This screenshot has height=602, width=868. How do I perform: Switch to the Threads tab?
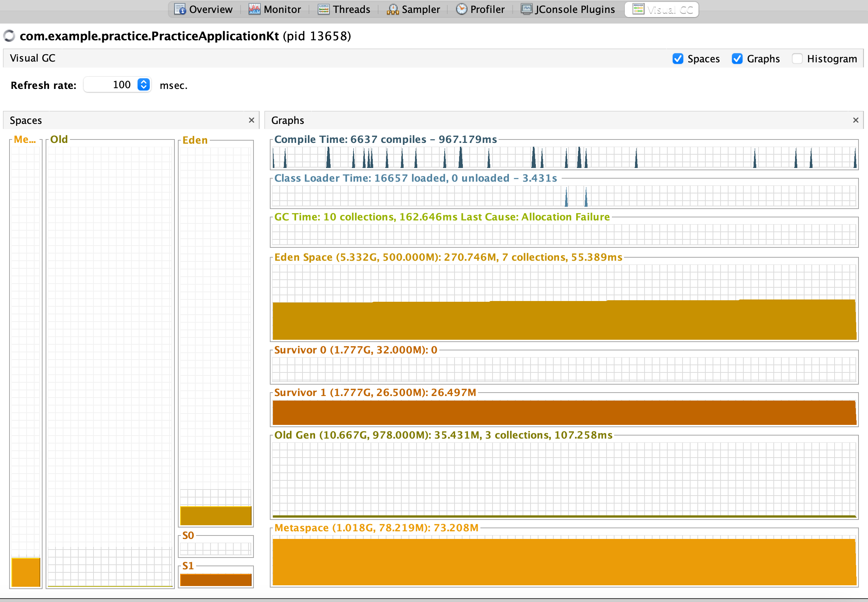pyautogui.click(x=351, y=9)
